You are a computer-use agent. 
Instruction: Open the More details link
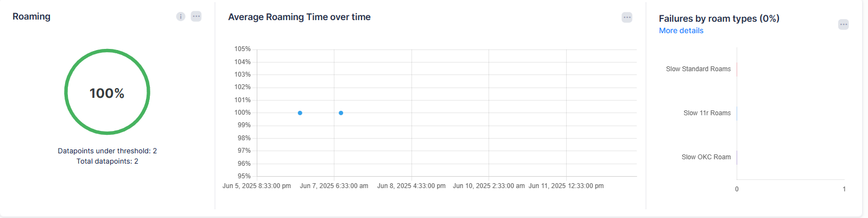pyautogui.click(x=681, y=31)
